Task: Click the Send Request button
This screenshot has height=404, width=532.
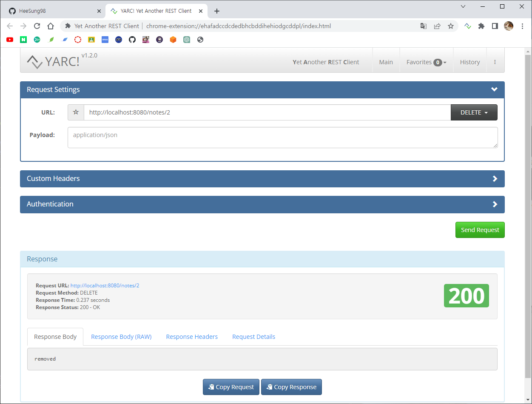Action: click(x=480, y=230)
